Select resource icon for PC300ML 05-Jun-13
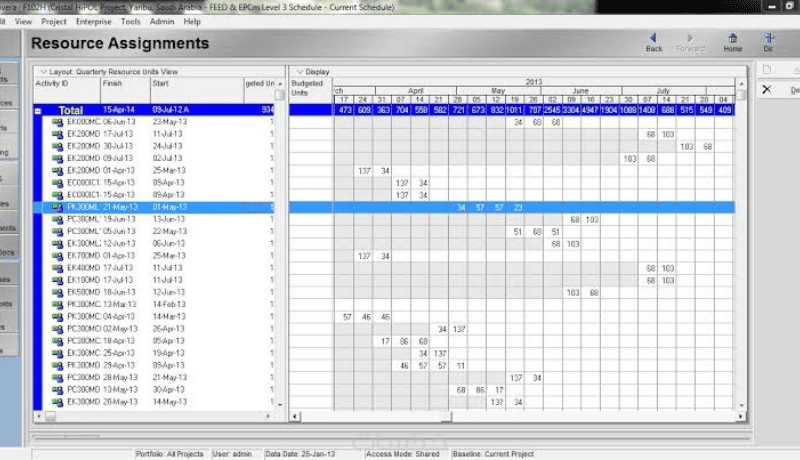The width and height of the screenshot is (800, 460). pos(58,232)
